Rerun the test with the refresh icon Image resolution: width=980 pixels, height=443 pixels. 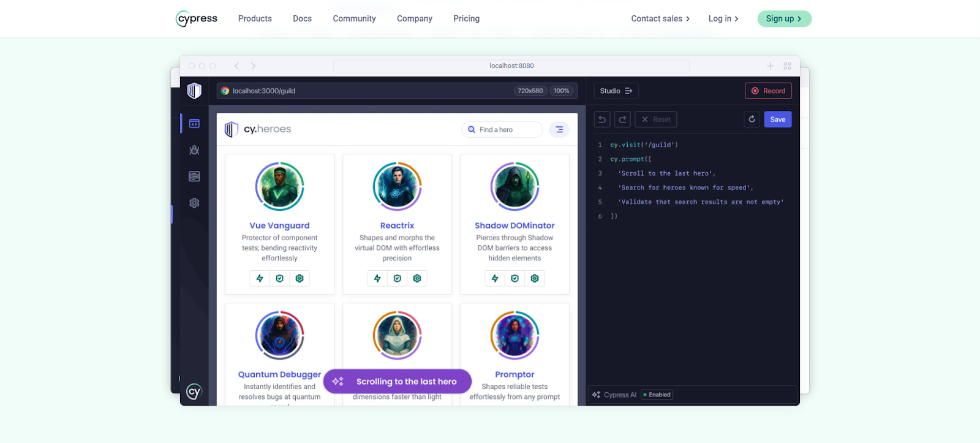752,119
